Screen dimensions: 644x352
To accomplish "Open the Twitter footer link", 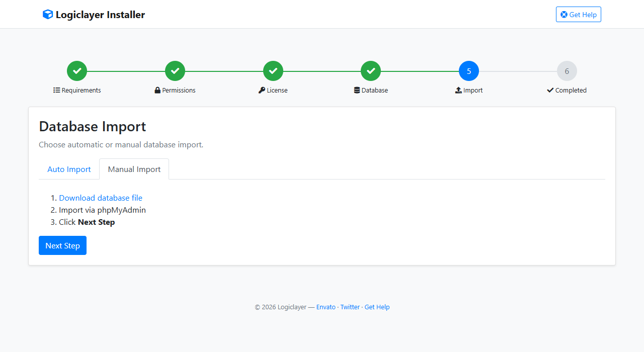I will (350, 307).
